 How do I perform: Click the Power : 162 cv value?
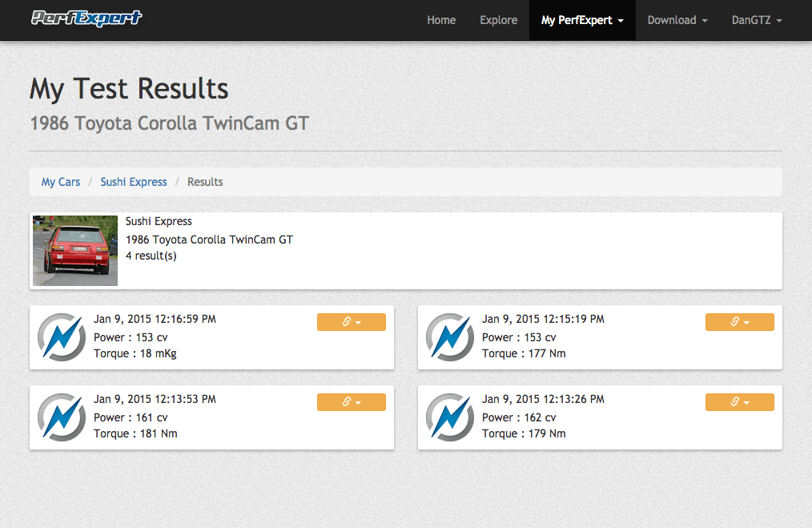tap(519, 417)
